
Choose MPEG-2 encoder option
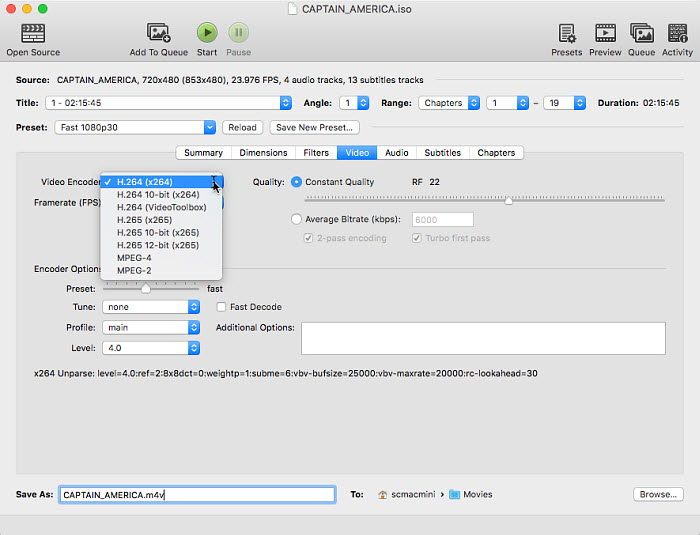coord(161,271)
